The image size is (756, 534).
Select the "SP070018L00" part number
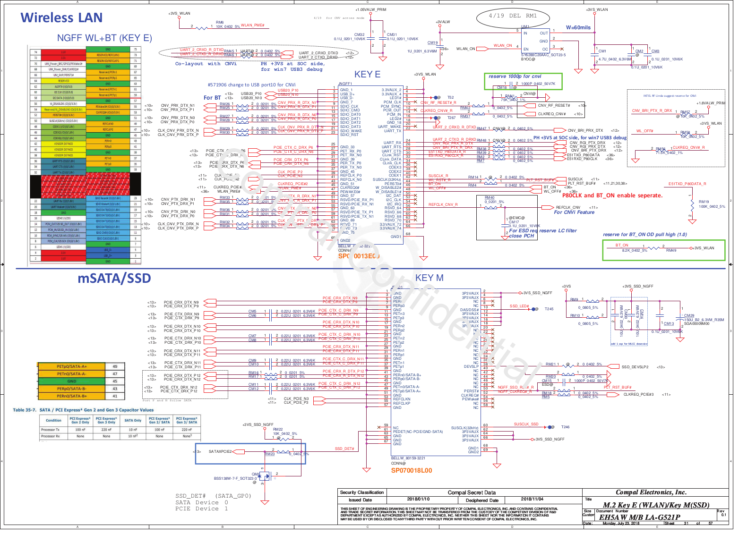[x=412, y=471]
